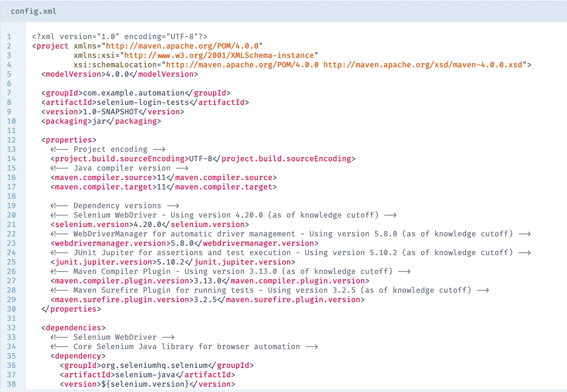This screenshot has height=392, width=567.
Task: Click the Dependency versions comment
Action: pyautogui.click(x=115, y=206)
